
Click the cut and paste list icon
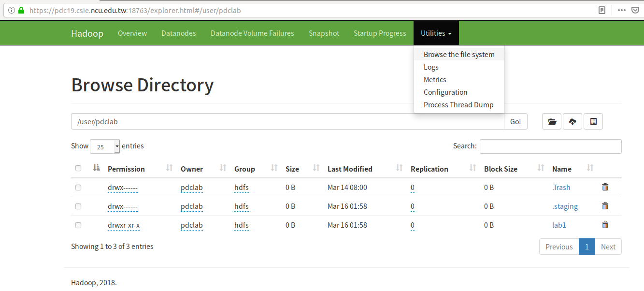point(593,122)
